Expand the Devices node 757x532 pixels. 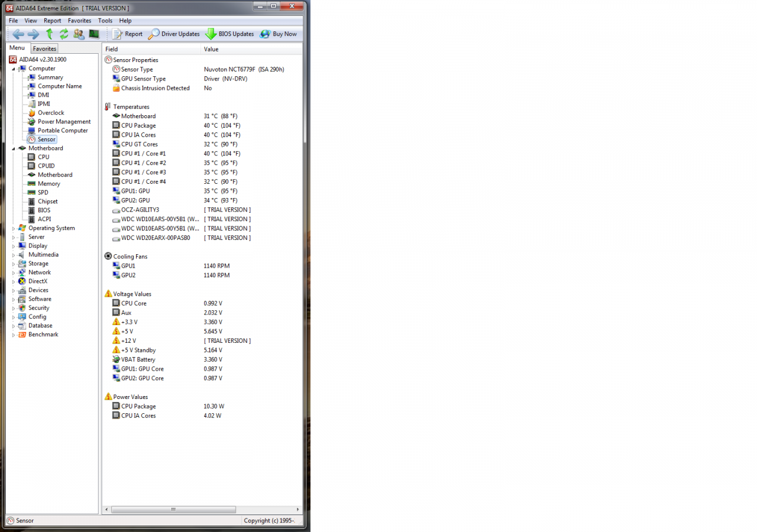[14, 290]
